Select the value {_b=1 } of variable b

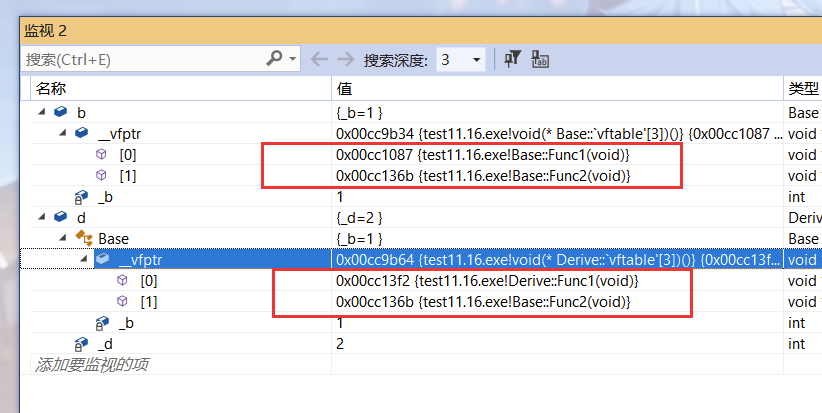coord(359,113)
